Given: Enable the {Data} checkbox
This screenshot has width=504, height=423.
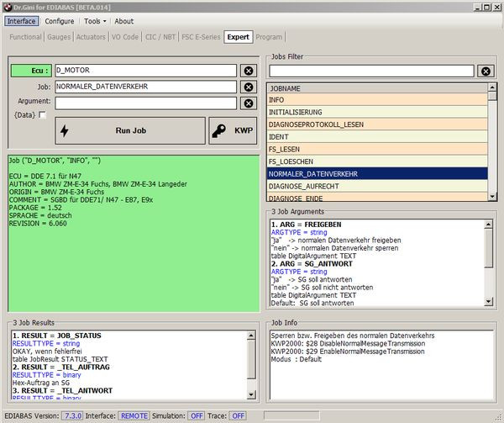Looking at the screenshot, I should (42, 115).
